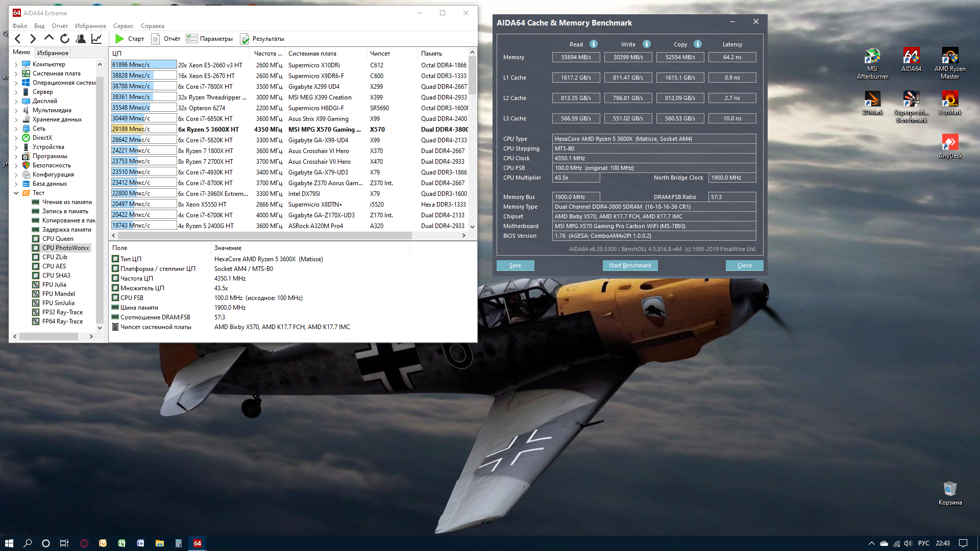Click the results list horizontal scrollbar

(x=265, y=236)
